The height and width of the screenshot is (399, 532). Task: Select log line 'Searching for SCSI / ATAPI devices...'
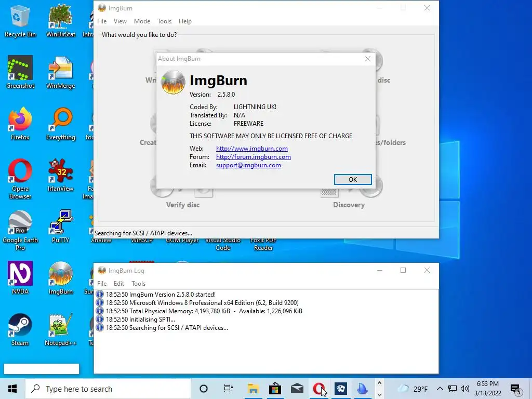(167, 328)
